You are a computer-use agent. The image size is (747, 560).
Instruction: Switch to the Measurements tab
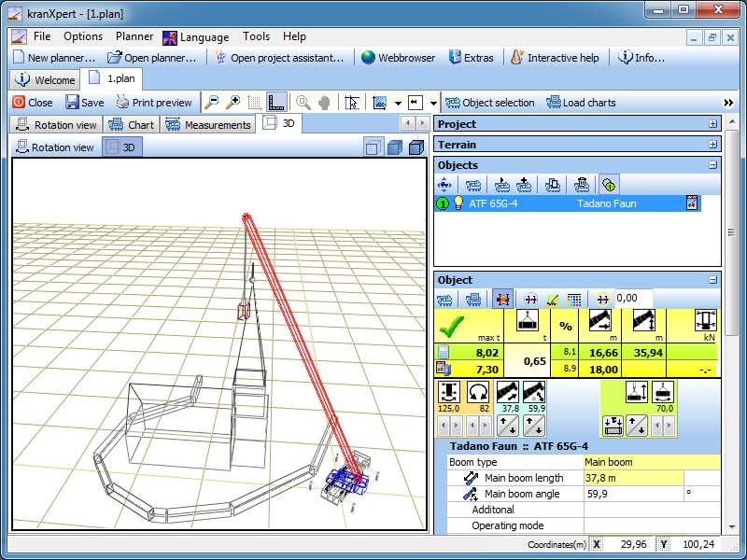tap(208, 125)
